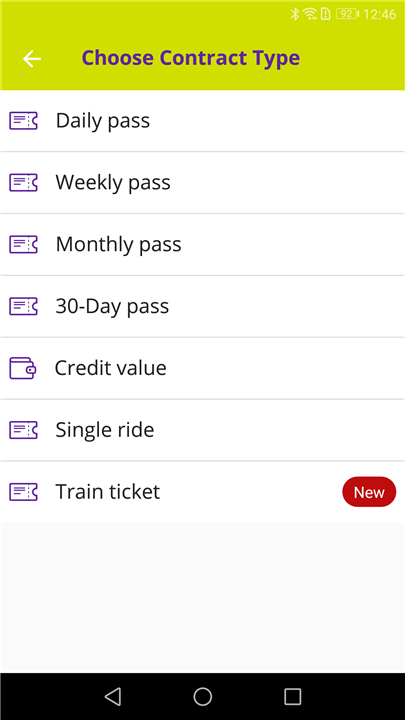Tap the ticket icon beside Daily pass
Screen dimensions: 405x720
tap(23, 121)
